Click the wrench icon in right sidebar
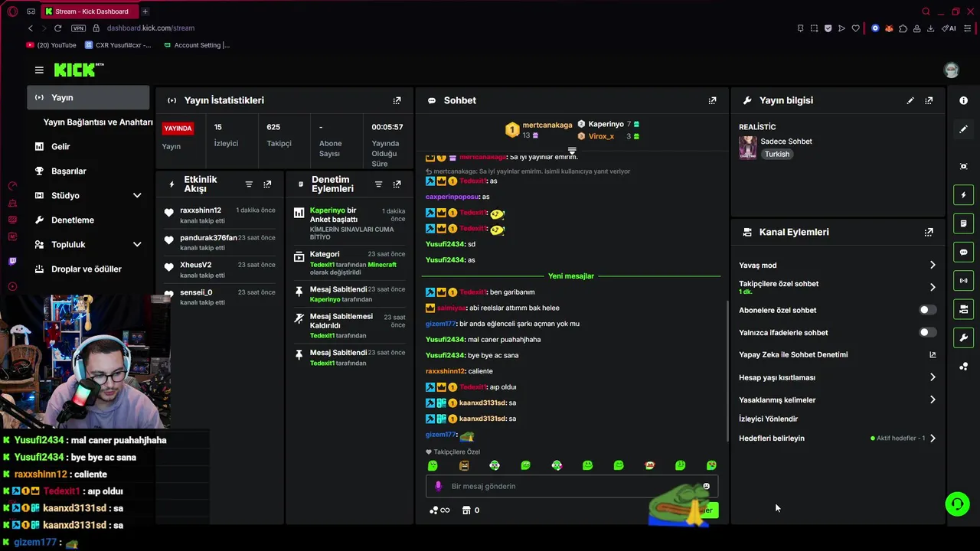980x551 pixels. coord(963,337)
